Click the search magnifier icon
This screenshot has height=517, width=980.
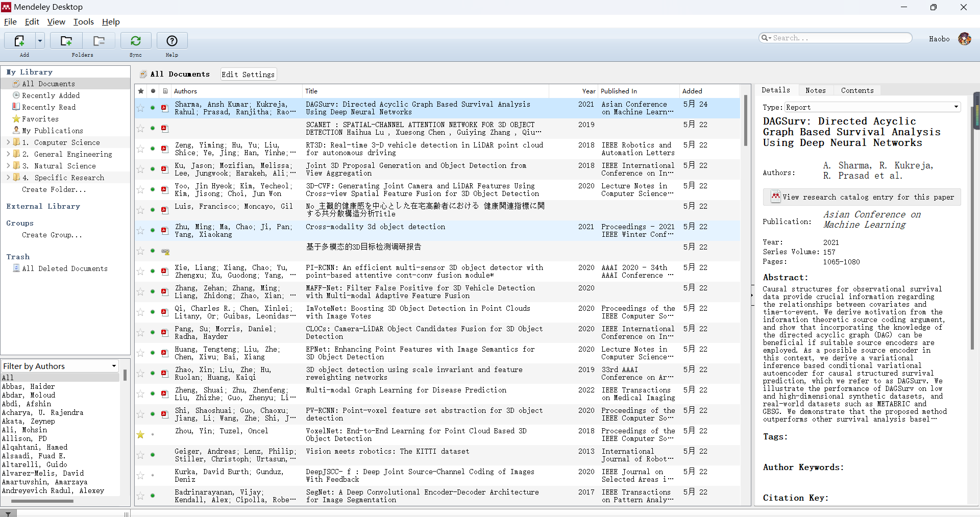[766, 38]
